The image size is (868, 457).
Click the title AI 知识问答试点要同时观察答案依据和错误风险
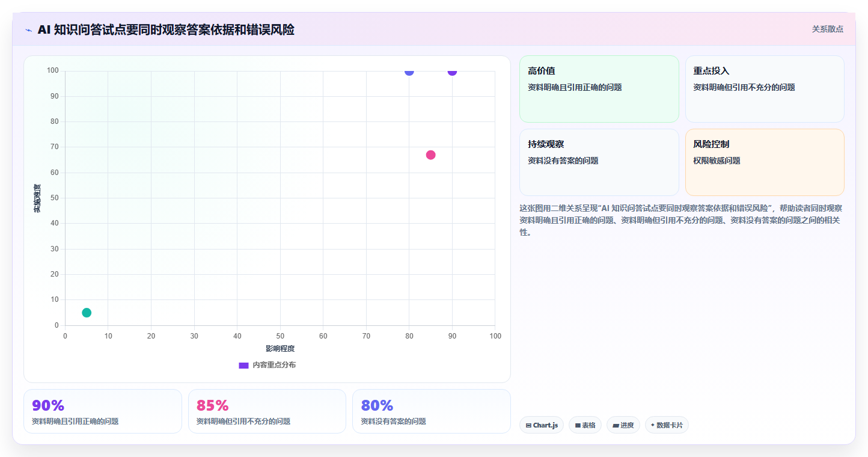click(166, 29)
